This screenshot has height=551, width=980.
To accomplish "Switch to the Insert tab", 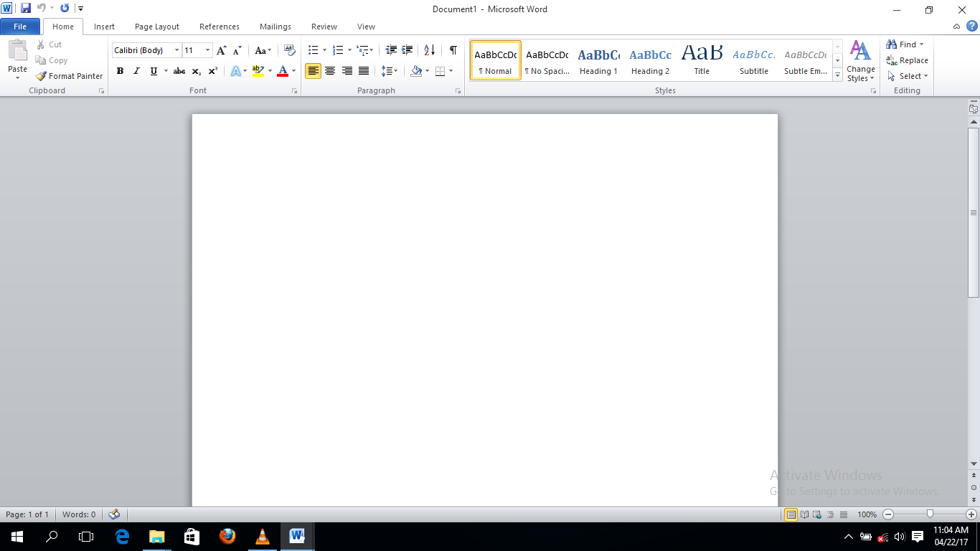I will tap(104, 26).
